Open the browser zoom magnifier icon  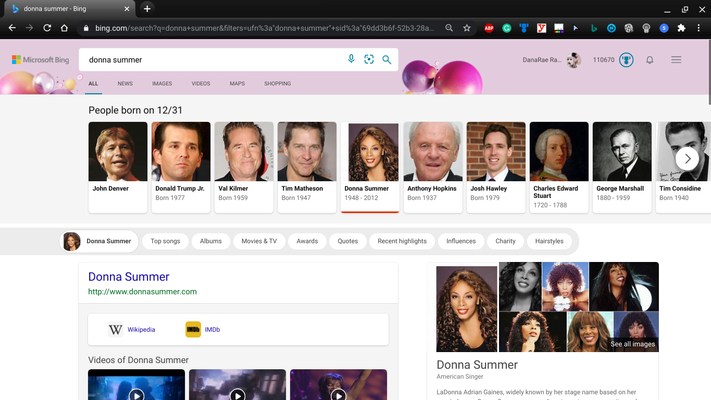point(449,28)
